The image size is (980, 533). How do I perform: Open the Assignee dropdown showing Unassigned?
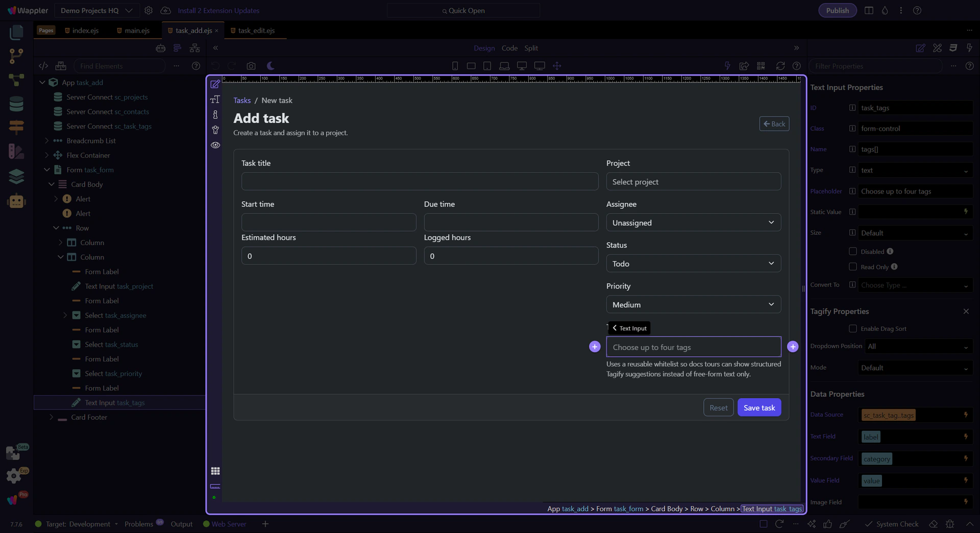click(693, 223)
